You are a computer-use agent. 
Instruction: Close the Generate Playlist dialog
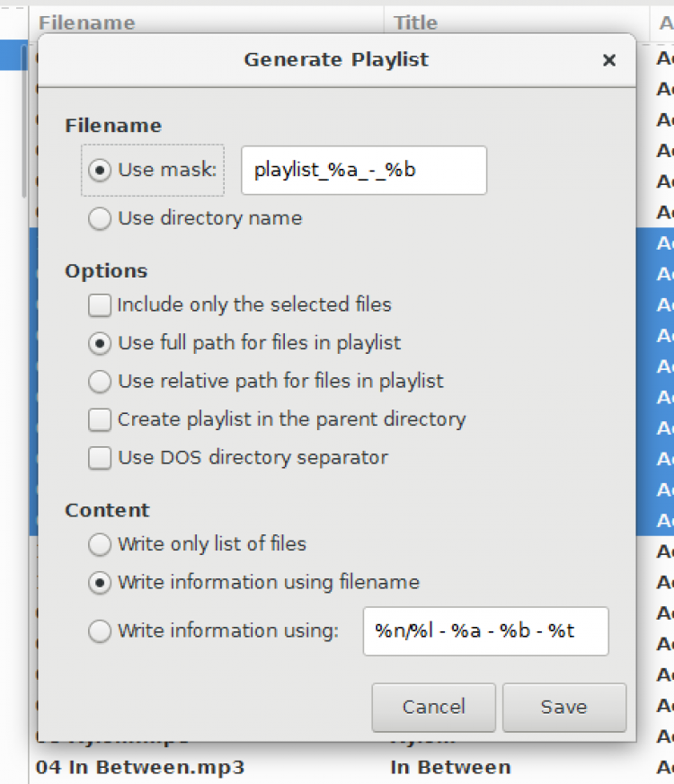[609, 60]
